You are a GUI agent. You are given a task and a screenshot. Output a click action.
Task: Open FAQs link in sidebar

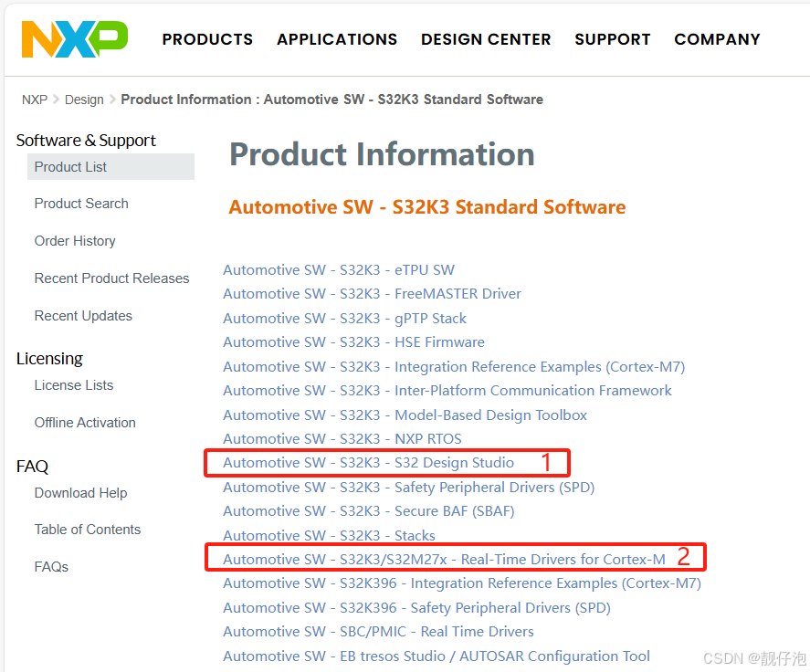pyautogui.click(x=51, y=567)
